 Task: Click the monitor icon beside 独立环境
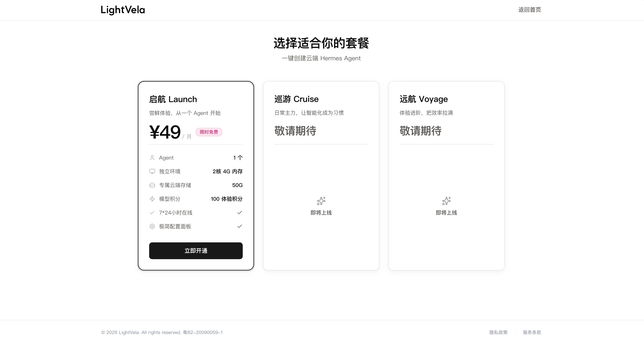coord(152,171)
